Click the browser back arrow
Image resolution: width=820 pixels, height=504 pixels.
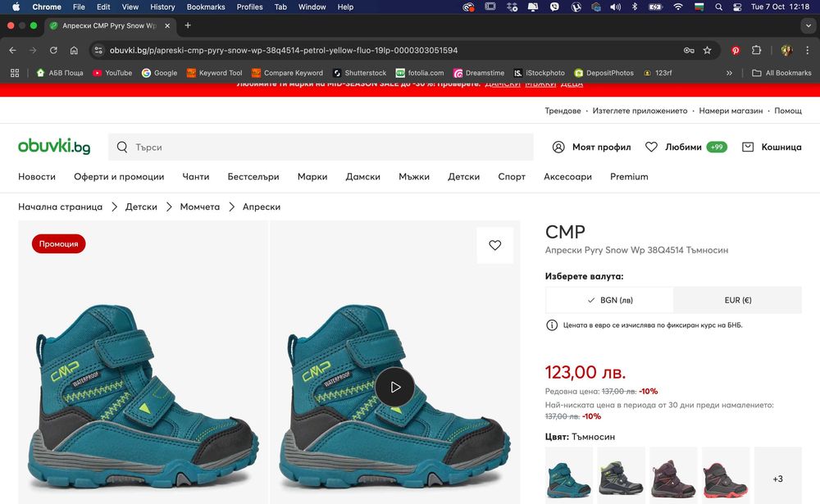(x=12, y=50)
